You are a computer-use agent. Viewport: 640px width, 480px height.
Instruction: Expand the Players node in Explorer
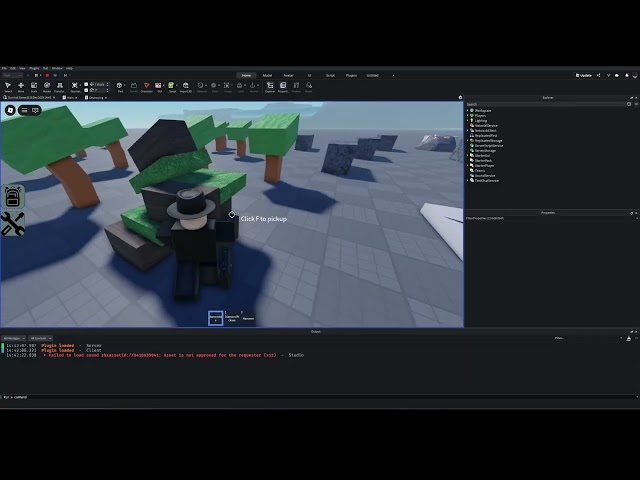(x=468, y=116)
